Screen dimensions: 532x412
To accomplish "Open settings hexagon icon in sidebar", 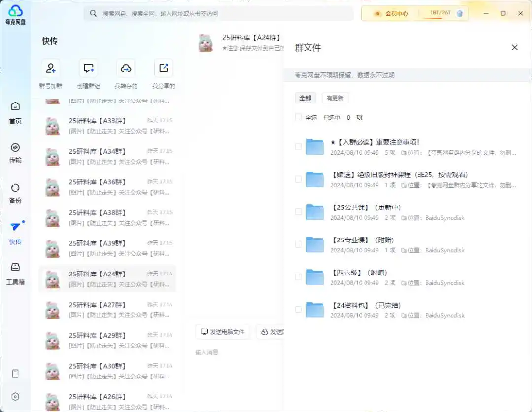I will click(x=15, y=396).
